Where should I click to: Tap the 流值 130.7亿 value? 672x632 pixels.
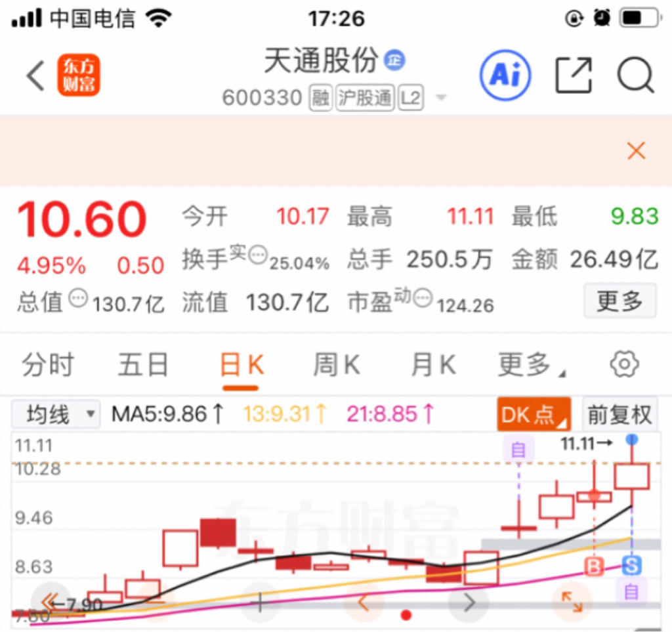(287, 302)
